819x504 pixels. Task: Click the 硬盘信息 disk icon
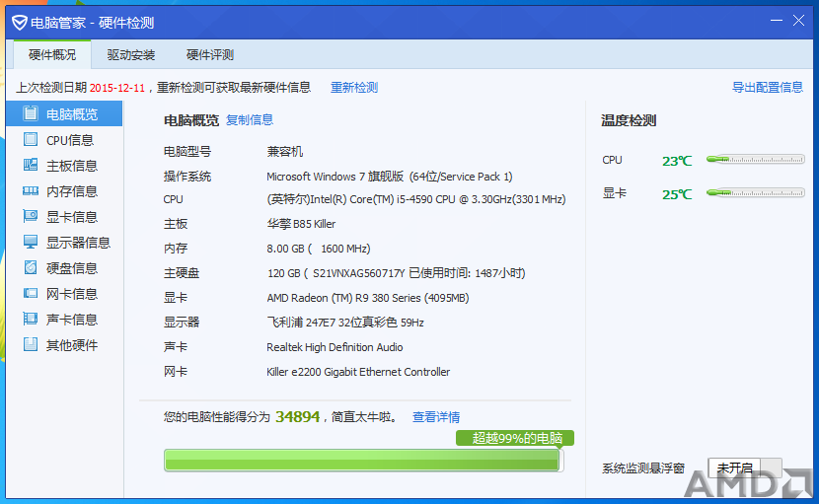pyautogui.click(x=31, y=267)
